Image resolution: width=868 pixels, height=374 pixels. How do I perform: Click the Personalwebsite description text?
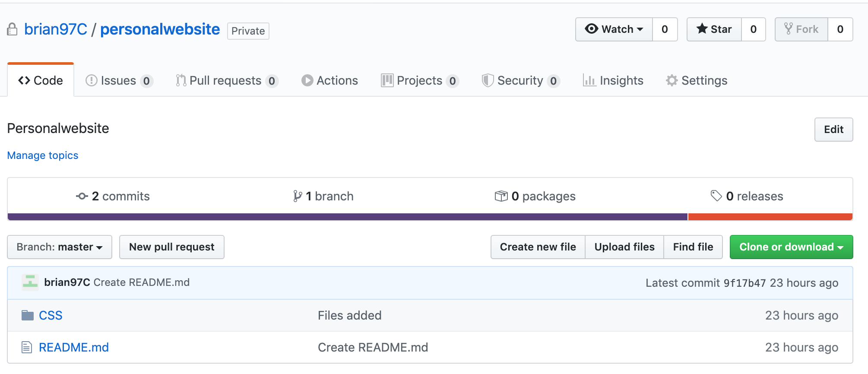tap(58, 128)
